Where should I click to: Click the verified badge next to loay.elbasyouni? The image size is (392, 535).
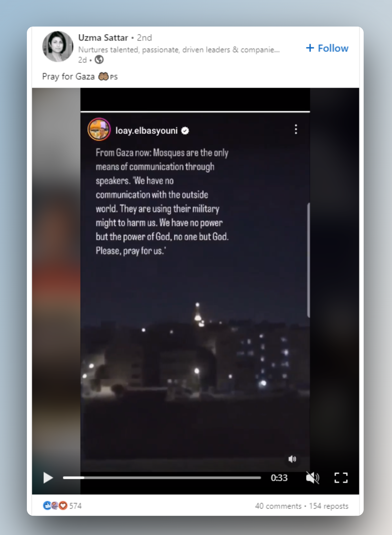pyautogui.click(x=185, y=131)
